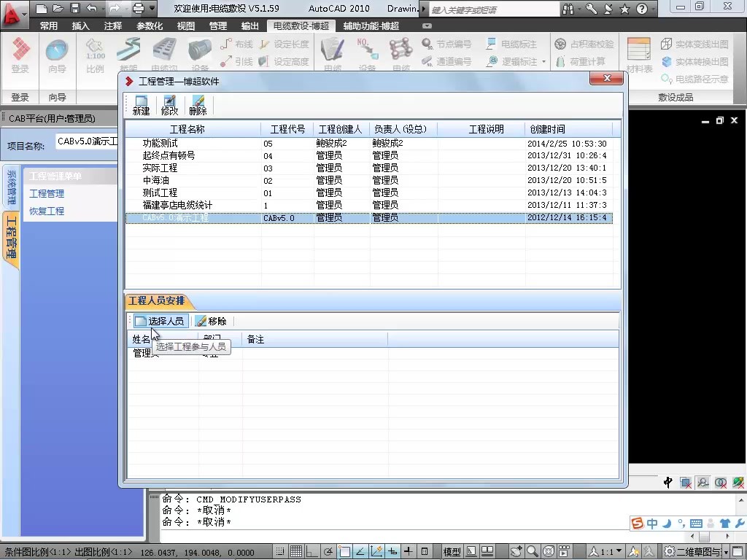Click the Open file quick access icon
This screenshot has width=747, height=560.
(x=58, y=8)
